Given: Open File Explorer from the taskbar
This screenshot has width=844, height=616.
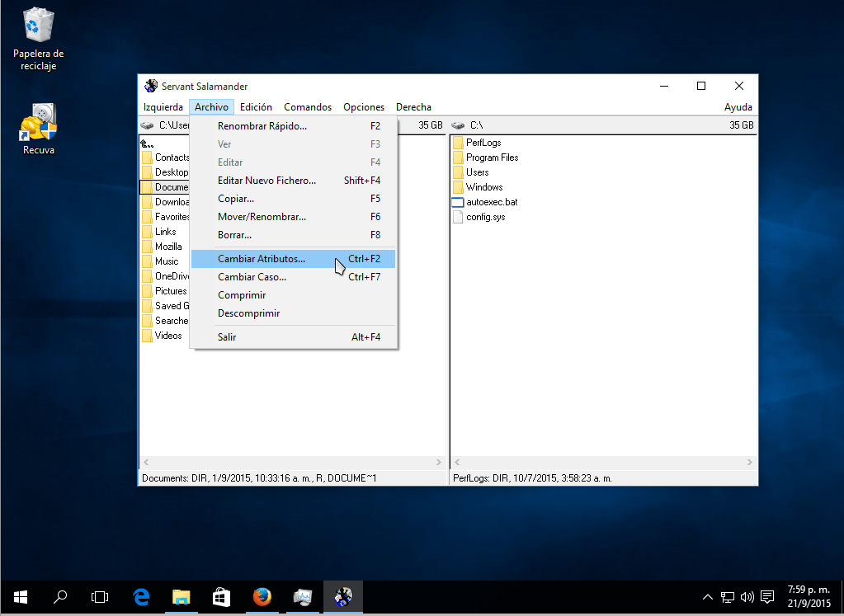Looking at the screenshot, I should pos(182,597).
